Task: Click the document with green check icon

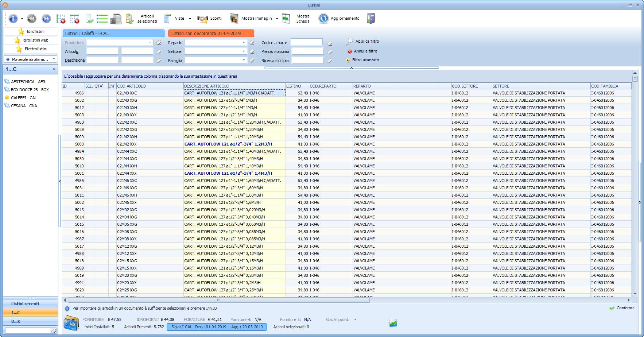Action: (x=89, y=19)
